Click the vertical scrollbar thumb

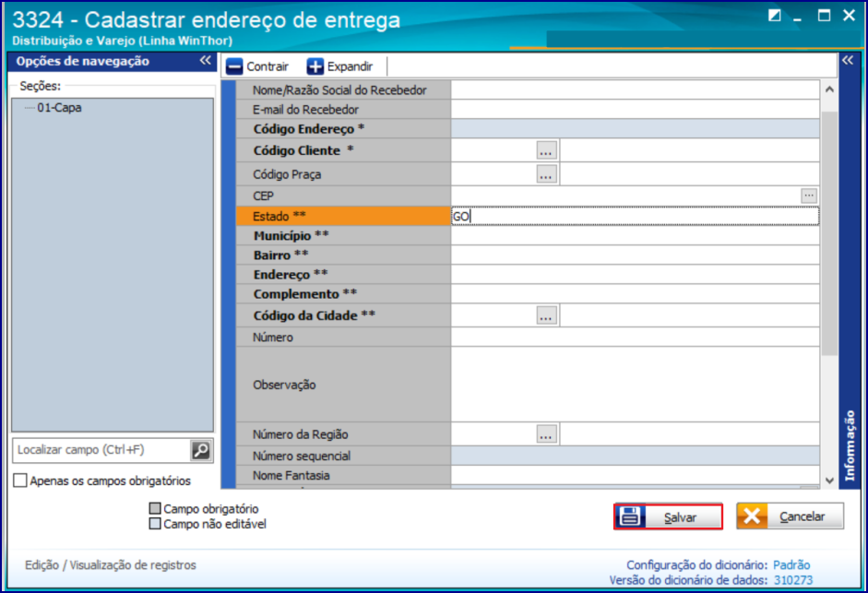click(x=829, y=232)
